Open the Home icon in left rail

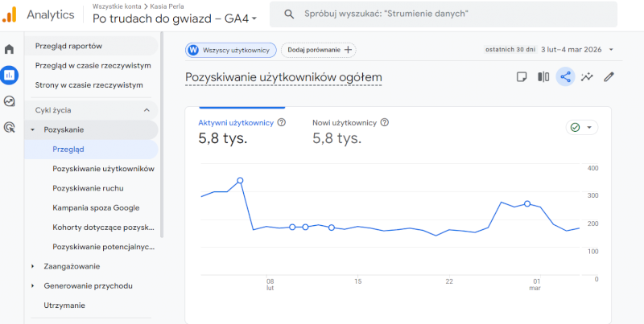point(10,50)
